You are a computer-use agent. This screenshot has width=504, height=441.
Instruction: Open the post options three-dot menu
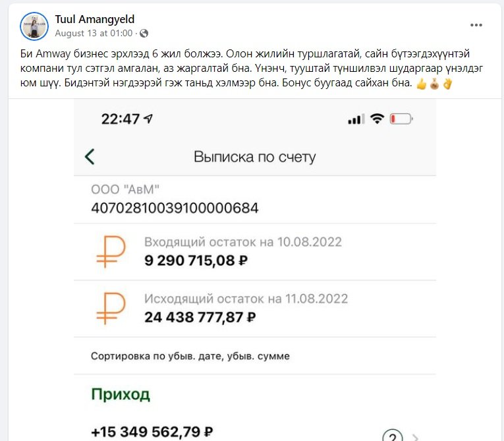point(476,25)
